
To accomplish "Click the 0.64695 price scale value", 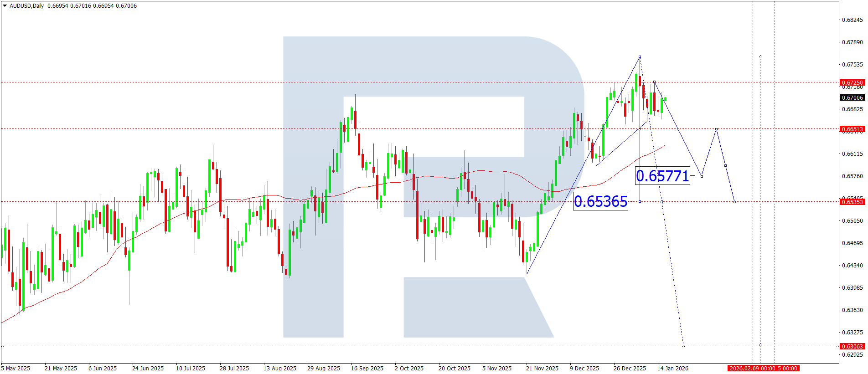I will [x=852, y=243].
